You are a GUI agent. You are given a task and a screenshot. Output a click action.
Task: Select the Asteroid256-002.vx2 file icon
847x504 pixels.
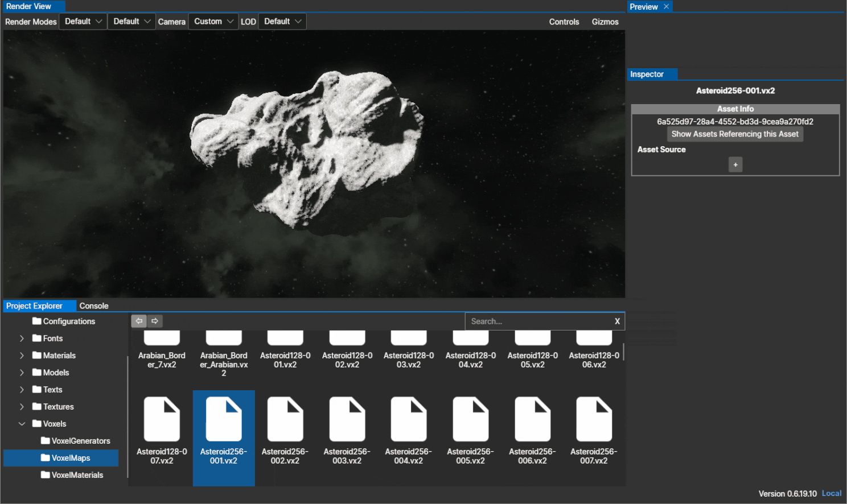click(285, 419)
